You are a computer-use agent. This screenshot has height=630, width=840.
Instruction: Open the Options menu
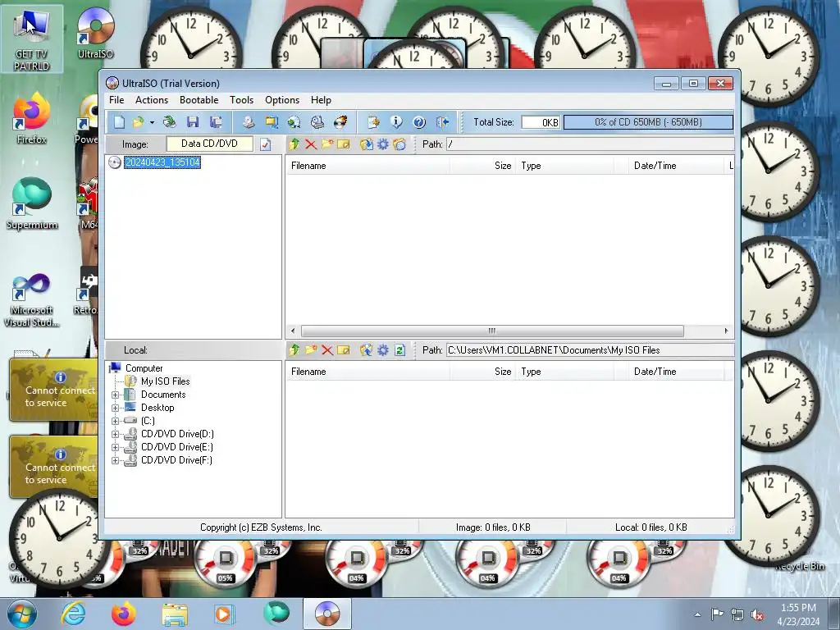(282, 100)
